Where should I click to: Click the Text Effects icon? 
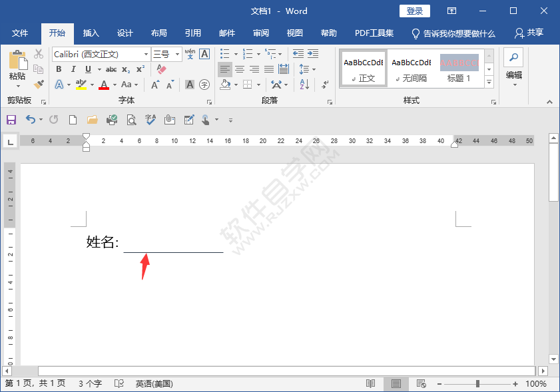tap(59, 85)
